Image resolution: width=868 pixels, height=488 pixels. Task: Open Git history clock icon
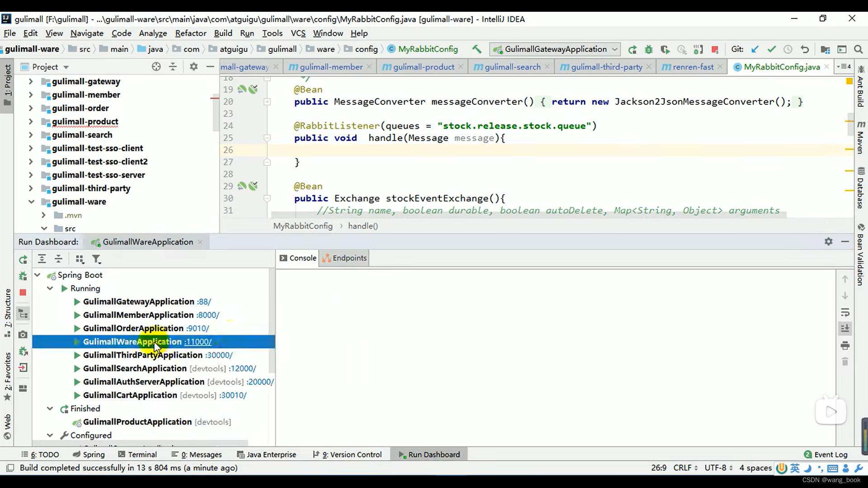point(788,49)
